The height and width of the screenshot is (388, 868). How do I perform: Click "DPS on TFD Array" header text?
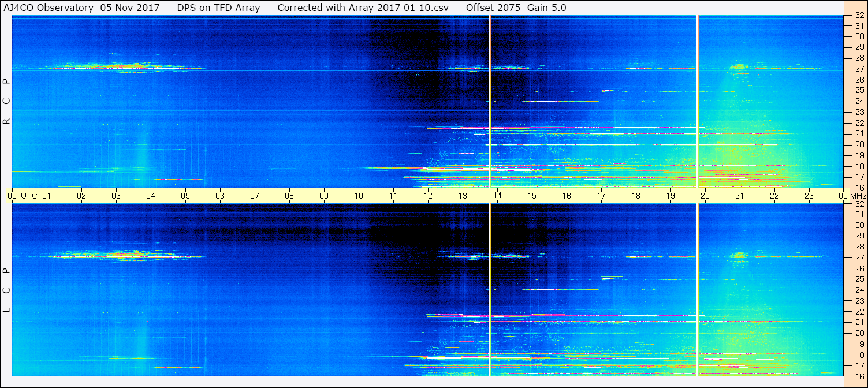click(218, 8)
